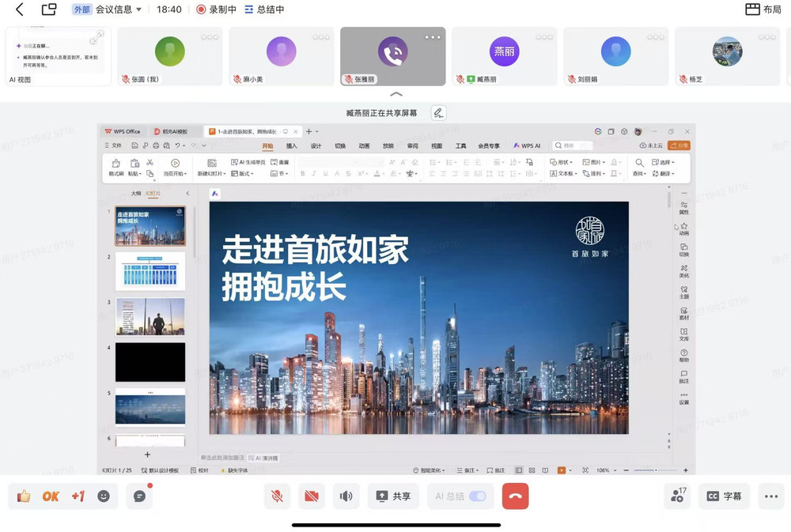This screenshot has height=532, width=791.
Task: Open the 美化 beautify side panel
Action: [x=684, y=271]
